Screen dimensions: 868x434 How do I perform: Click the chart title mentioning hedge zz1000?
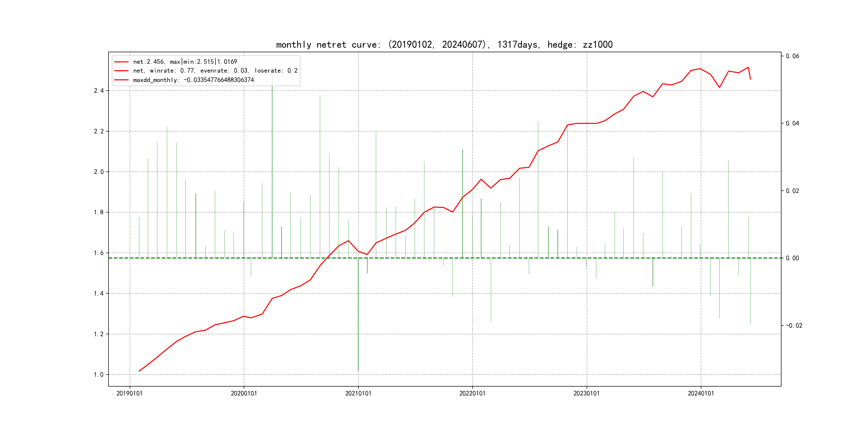coord(444,44)
